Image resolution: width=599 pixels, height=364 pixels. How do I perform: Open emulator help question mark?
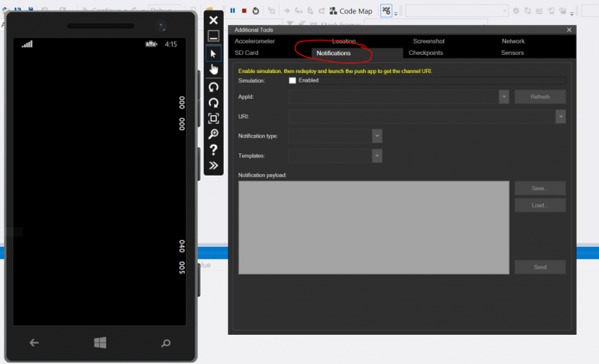pos(213,150)
